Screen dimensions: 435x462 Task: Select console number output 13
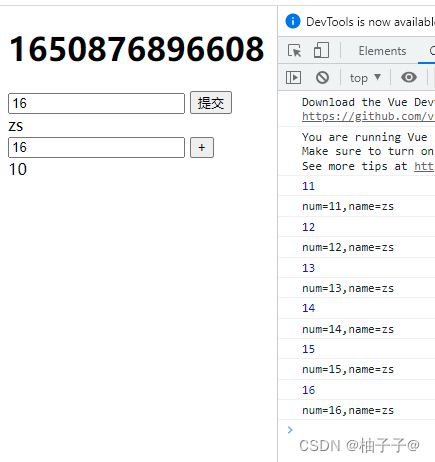308,268
